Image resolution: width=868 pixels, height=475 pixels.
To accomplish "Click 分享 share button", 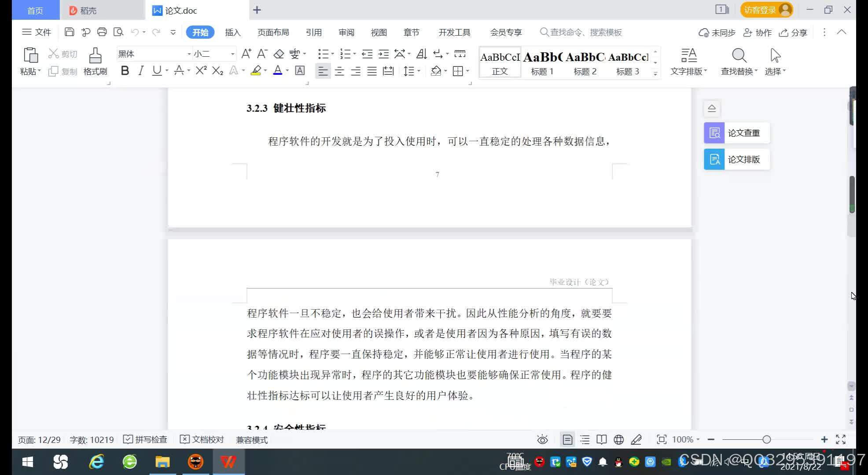I will [793, 33].
